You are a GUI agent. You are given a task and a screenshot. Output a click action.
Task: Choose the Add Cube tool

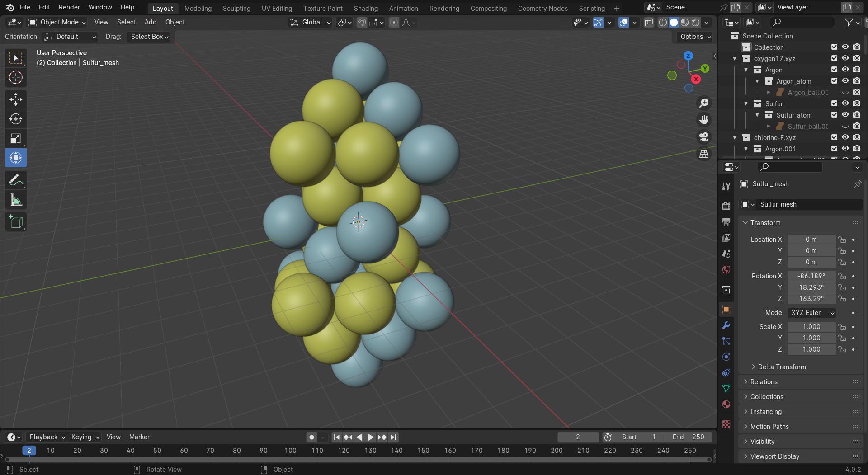click(x=16, y=222)
